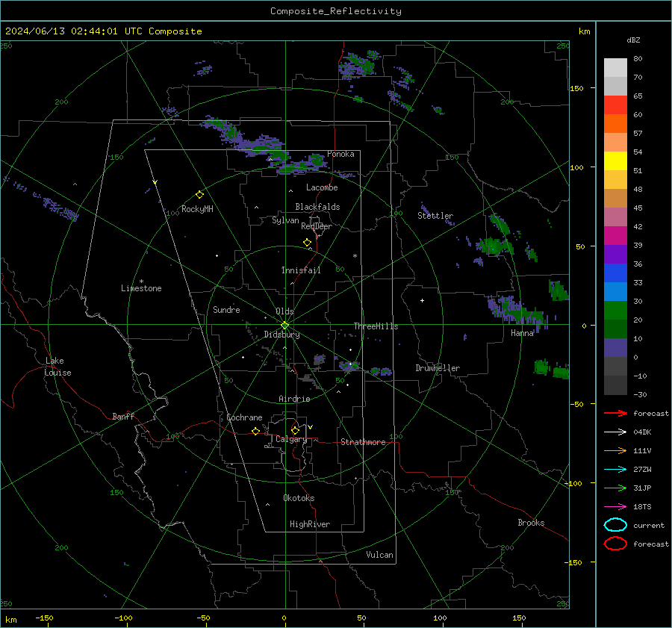Click the asterisk marker above Limestone

click(x=141, y=282)
